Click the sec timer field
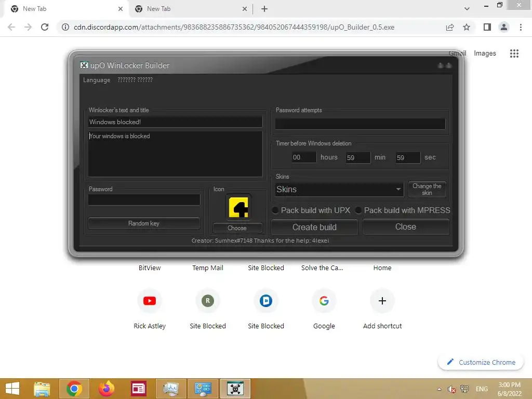This screenshot has height=399, width=532. [x=408, y=157]
